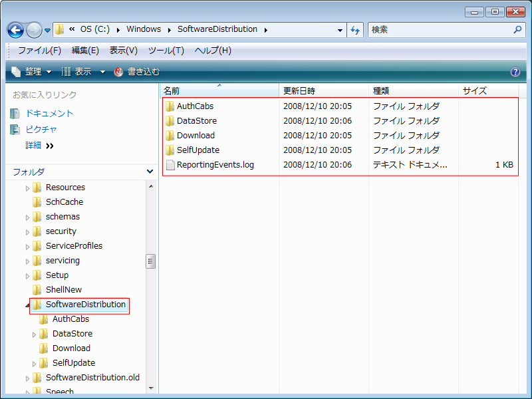Click the folder icon in address bar

(59, 29)
